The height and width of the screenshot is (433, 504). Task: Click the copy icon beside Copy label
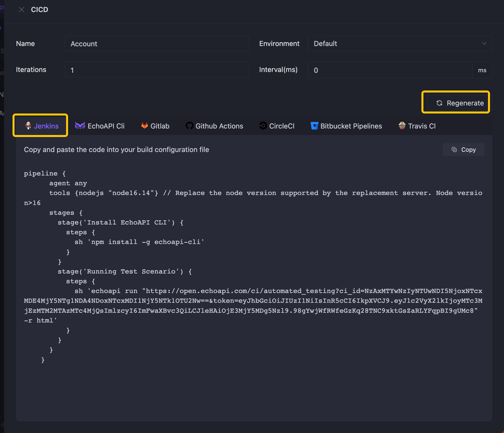[x=454, y=149]
